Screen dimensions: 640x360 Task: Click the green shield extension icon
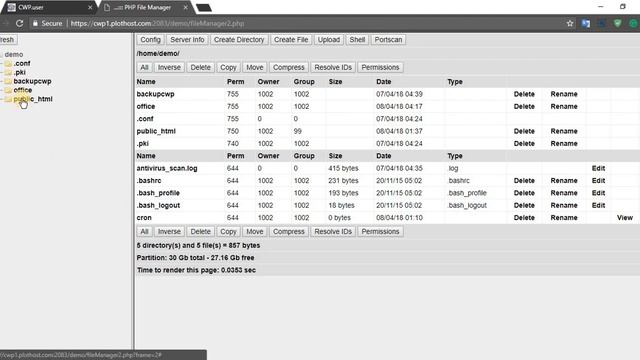tap(618, 24)
